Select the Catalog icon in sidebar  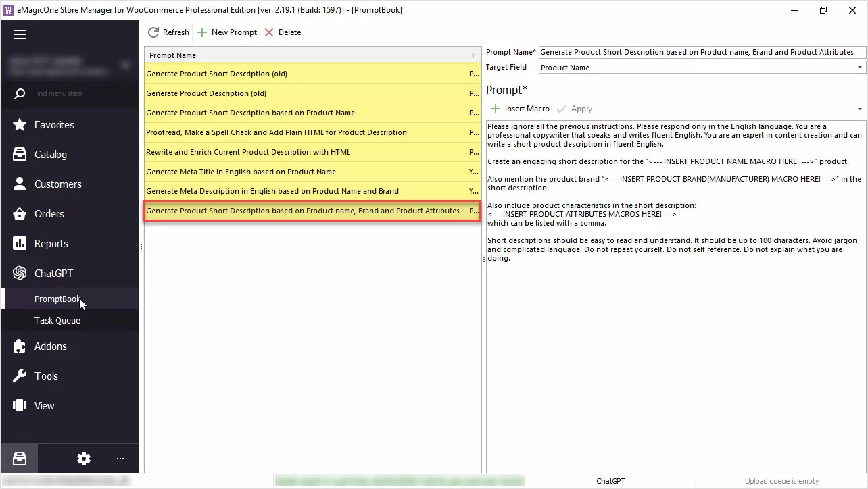[x=19, y=154]
